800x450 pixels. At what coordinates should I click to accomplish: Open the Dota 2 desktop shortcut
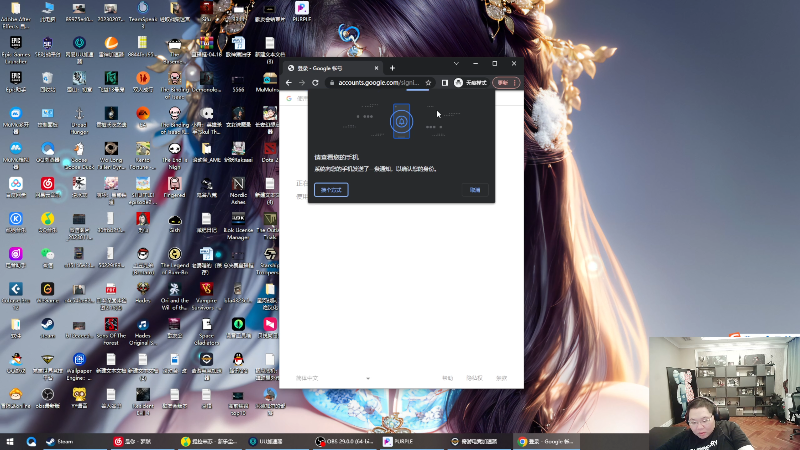coord(270,152)
